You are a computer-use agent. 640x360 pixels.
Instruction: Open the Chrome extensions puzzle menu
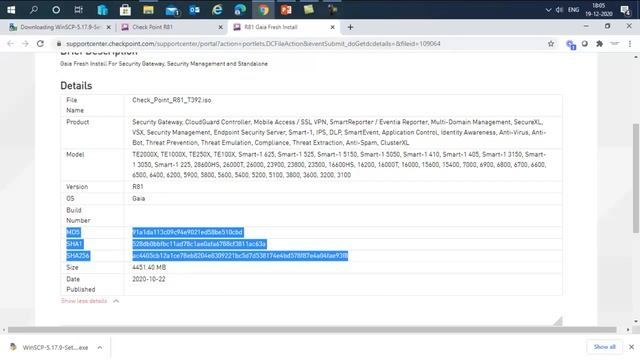click(599, 44)
